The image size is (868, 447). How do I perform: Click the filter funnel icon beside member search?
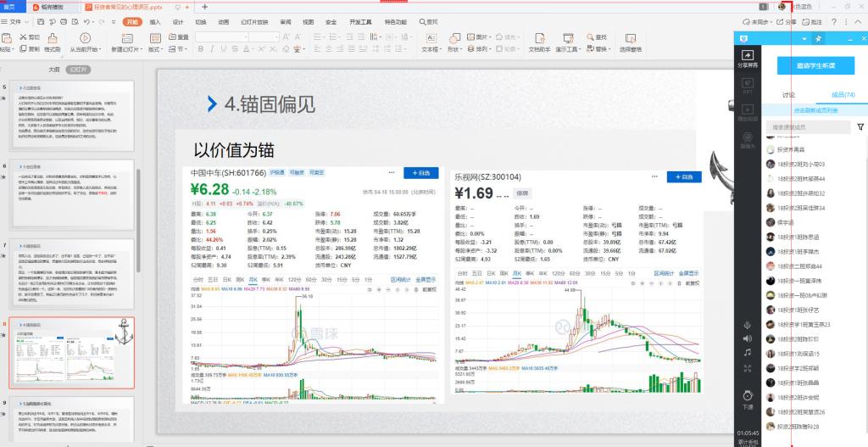(x=861, y=127)
